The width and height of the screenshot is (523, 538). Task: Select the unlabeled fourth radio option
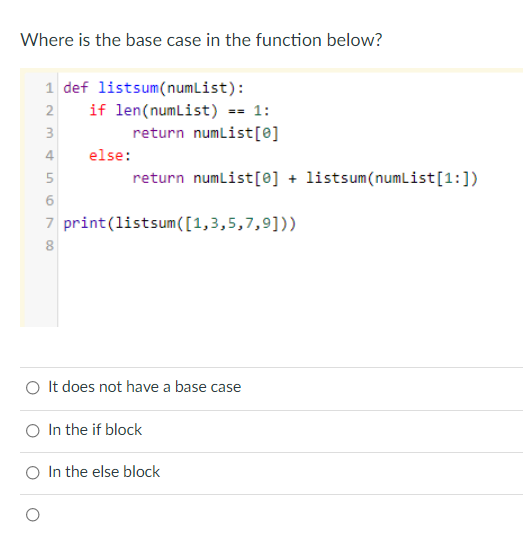coord(33,515)
